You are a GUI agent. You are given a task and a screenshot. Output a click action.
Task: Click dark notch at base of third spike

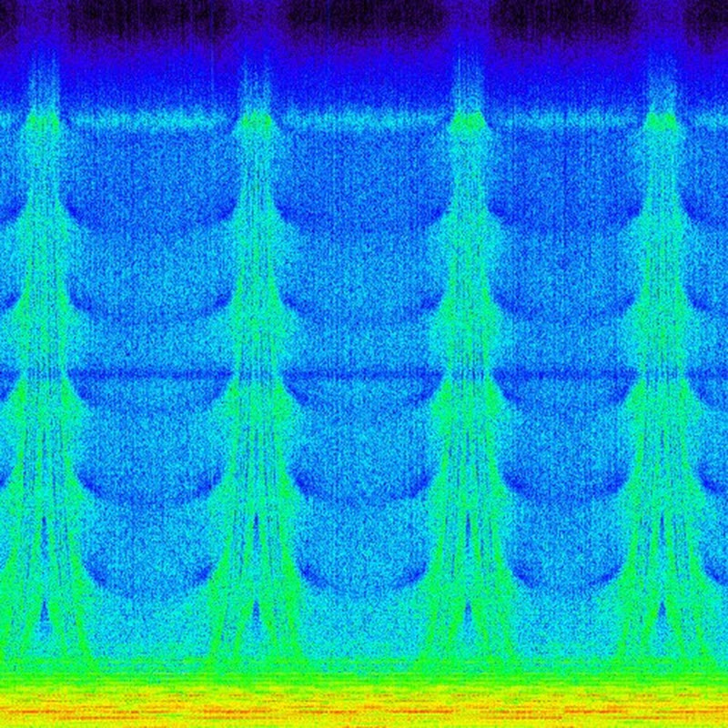[x=467, y=612]
